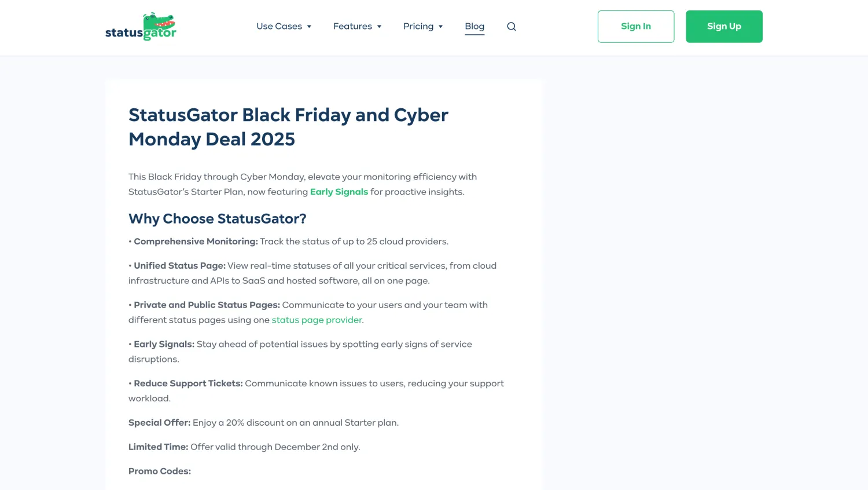Open the Early Signals link
The image size is (868, 490).
click(339, 192)
